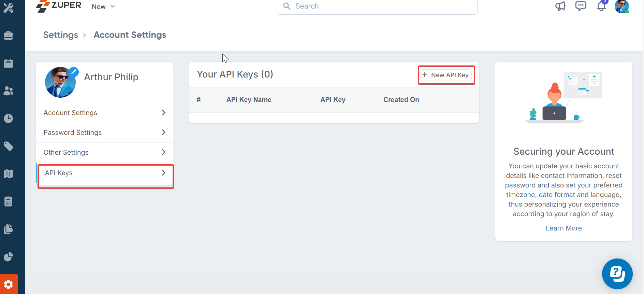This screenshot has height=294, width=644.
Task: Follow the Learn More link
Action: (x=563, y=228)
